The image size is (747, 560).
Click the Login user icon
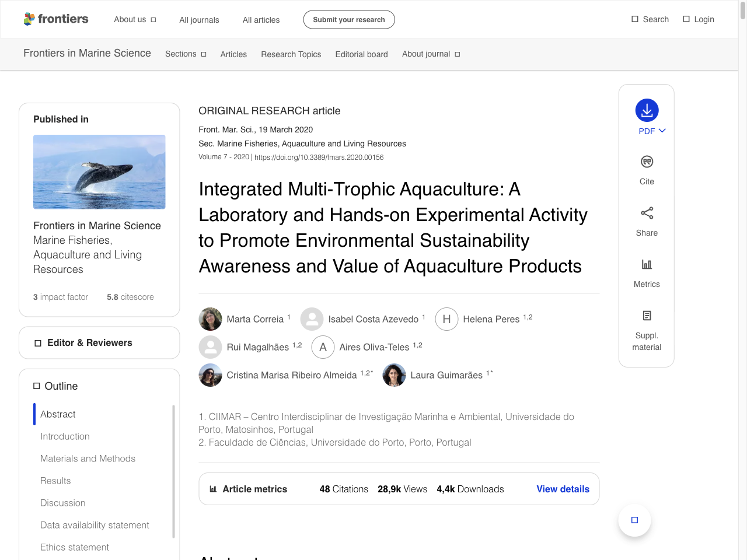point(686,19)
